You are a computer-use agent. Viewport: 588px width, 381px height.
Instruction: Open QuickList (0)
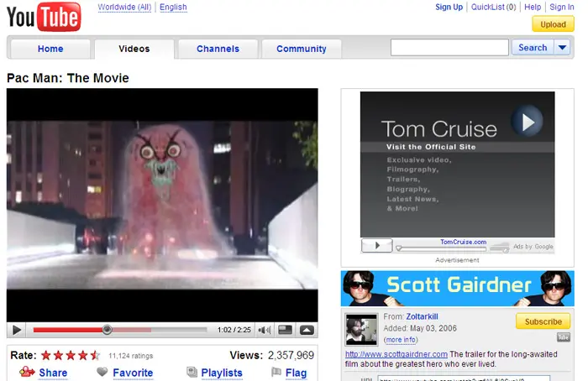pos(494,7)
